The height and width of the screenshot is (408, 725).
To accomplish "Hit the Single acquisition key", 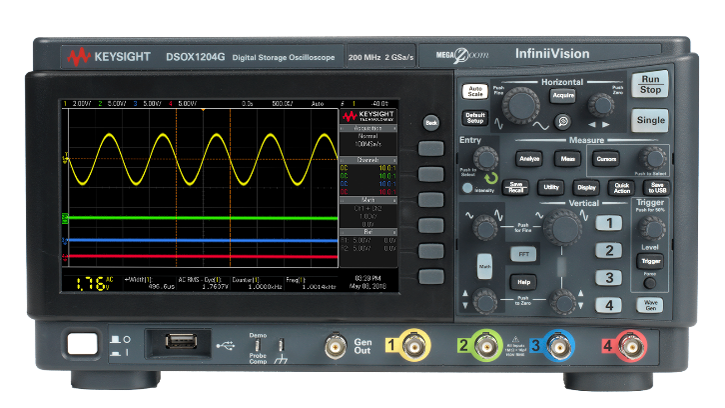I will click(x=650, y=120).
